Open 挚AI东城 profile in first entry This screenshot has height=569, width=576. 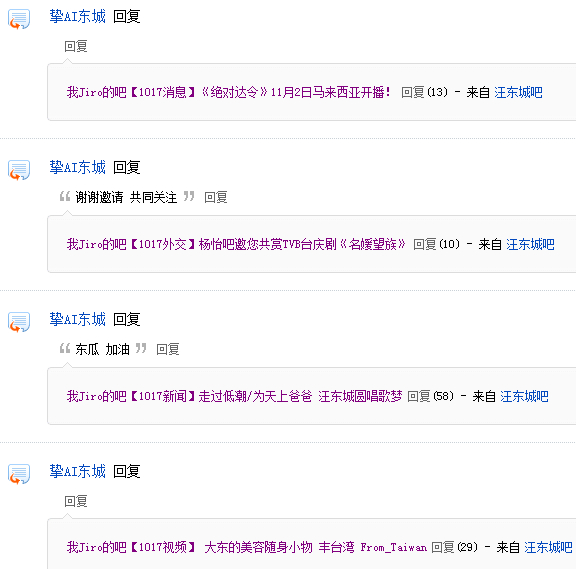click(78, 17)
